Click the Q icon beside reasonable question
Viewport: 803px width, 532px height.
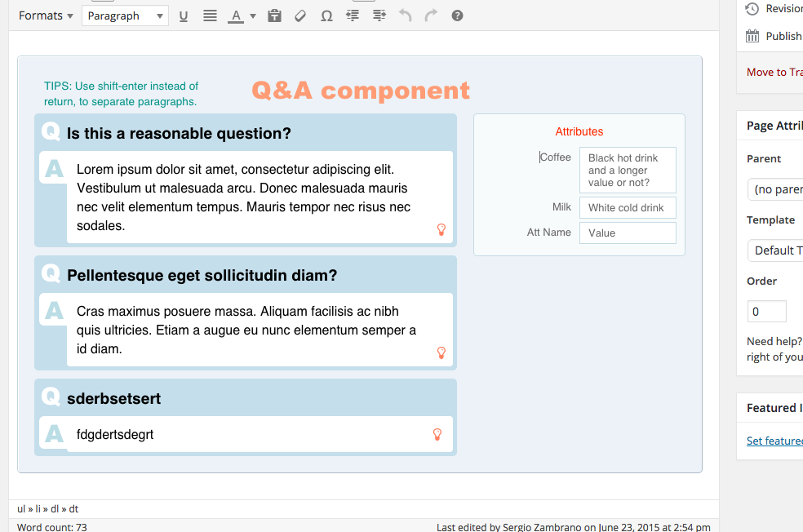click(51, 131)
